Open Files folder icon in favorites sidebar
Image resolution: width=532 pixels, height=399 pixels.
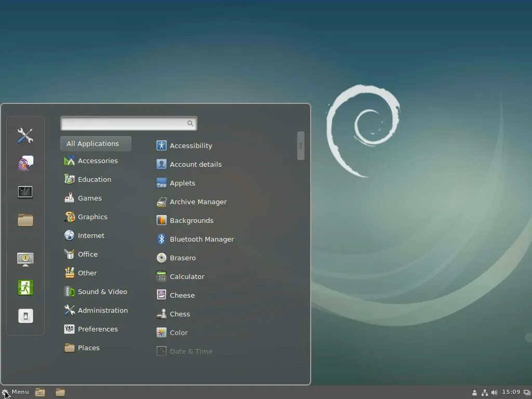(x=25, y=220)
